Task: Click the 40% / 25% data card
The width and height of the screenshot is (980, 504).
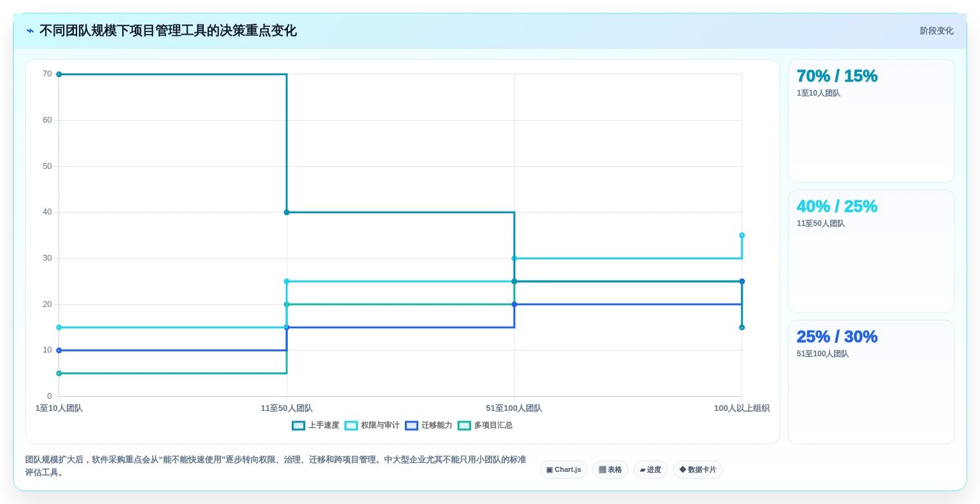Action: coord(871,251)
